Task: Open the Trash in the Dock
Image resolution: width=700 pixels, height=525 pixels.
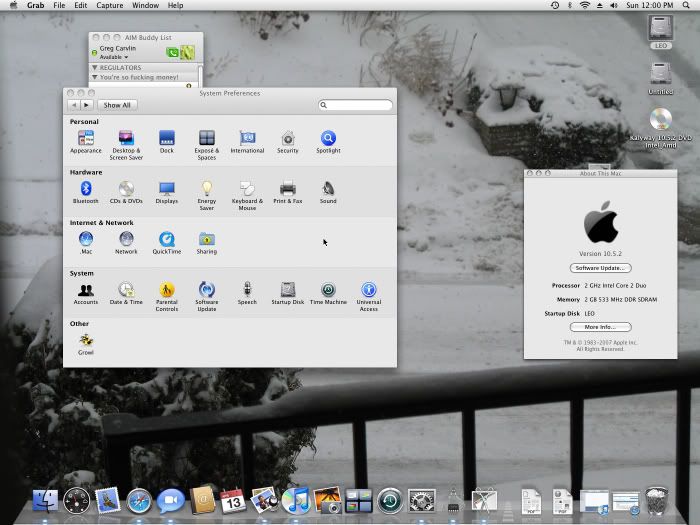Action: (x=656, y=501)
